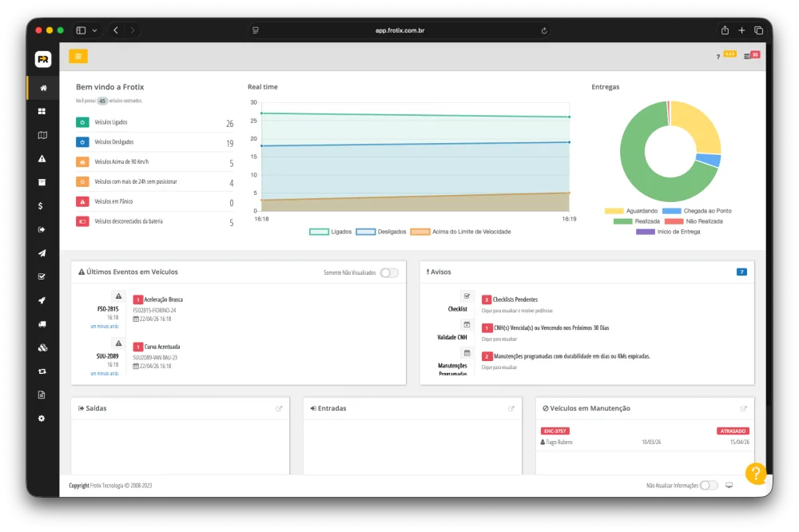The height and width of the screenshot is (532, 799).
Task: Click the 45 tracked vehicles badge
Action: [x=102, y=101]
